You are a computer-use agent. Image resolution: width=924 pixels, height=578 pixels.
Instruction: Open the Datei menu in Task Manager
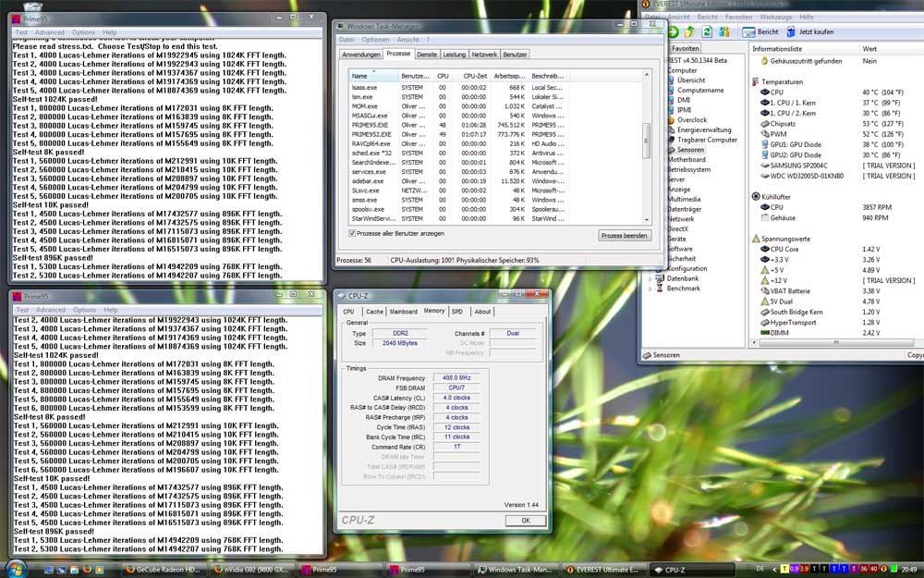(346, 40)
